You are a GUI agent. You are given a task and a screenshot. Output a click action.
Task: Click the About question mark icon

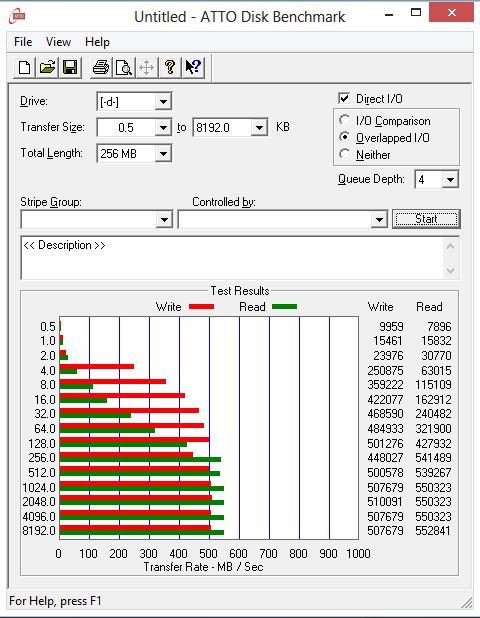(x=170, y=67)
